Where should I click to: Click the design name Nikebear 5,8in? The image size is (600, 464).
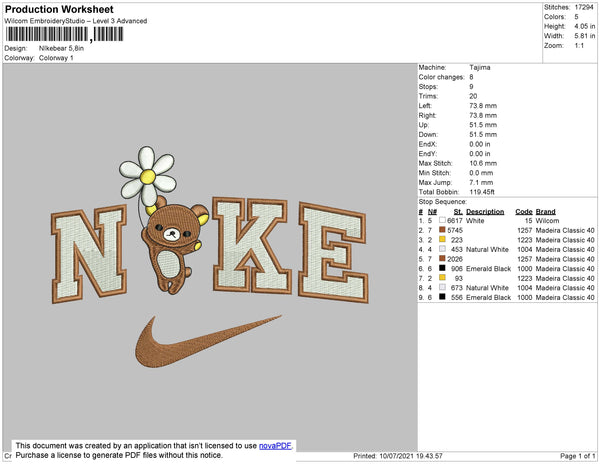[61, 49]
